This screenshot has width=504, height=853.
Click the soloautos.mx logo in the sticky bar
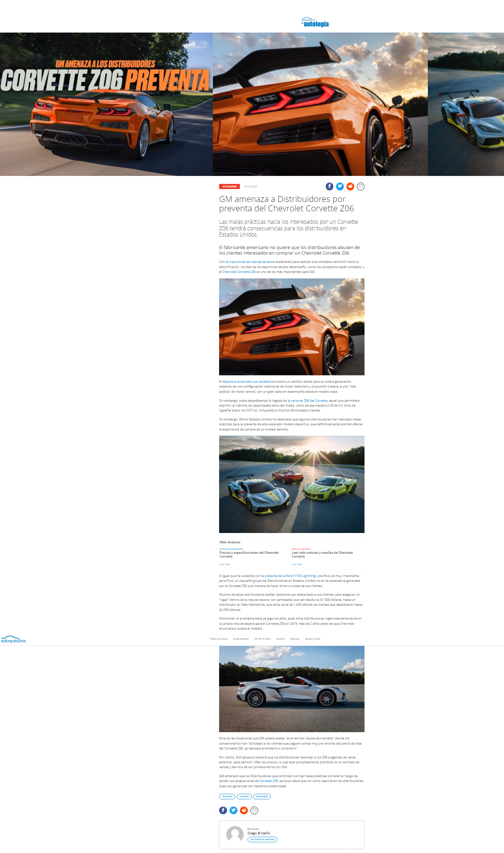click(x=13, y=639)
